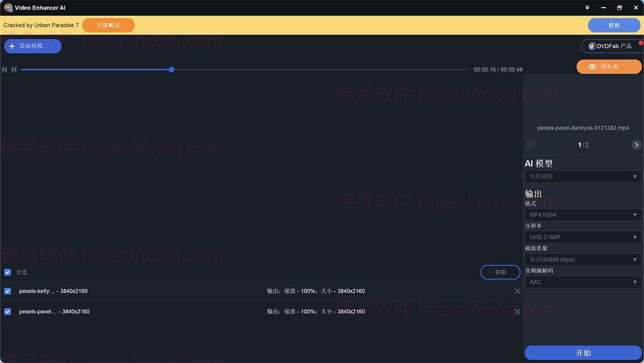Screen dimensions: 644x363
Task: Uncheck the pexels-pavel video checkbox
Action: [8, 311]
